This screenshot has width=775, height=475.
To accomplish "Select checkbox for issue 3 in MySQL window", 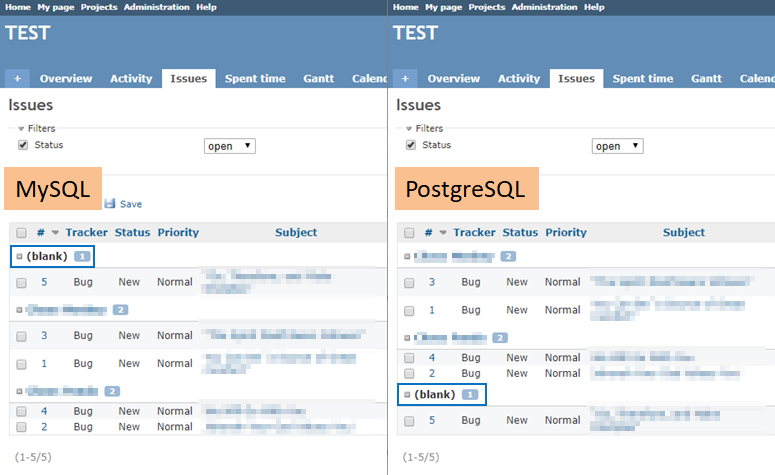I will 21,336.
